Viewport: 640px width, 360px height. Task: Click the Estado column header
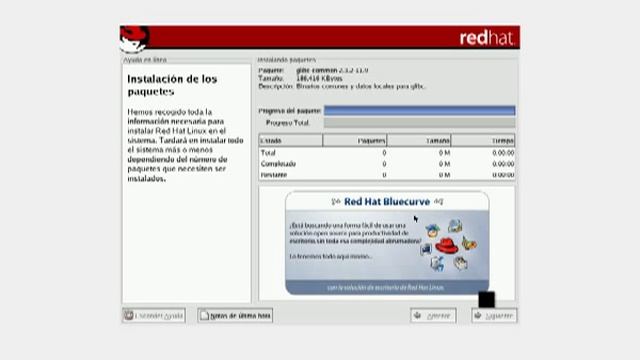pyautogui.click(x=291, y=140)
